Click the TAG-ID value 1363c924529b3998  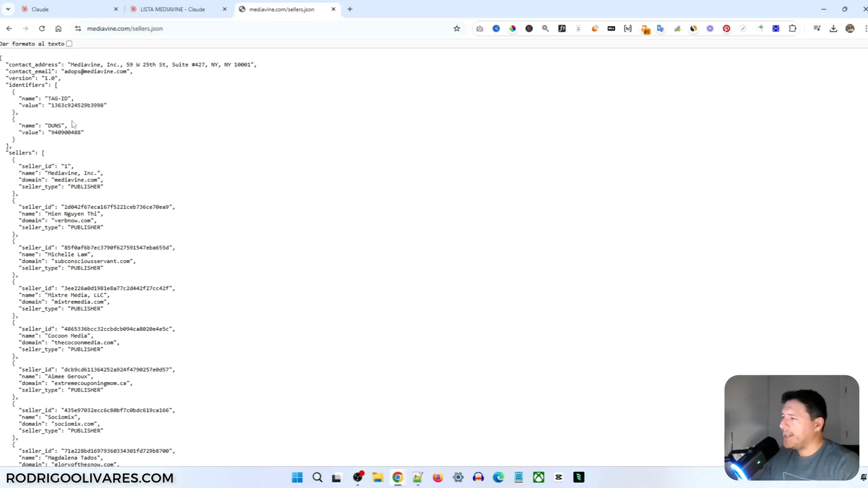pos(78,105)
